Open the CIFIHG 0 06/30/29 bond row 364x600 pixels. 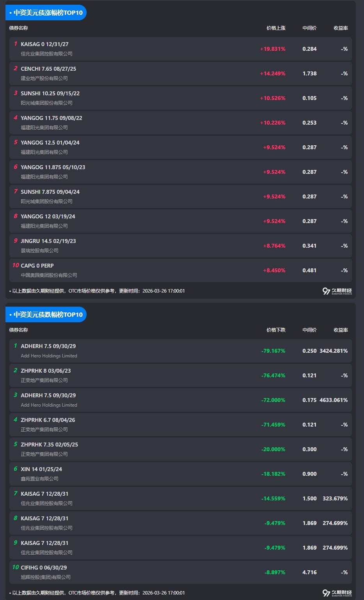point(44,568)
